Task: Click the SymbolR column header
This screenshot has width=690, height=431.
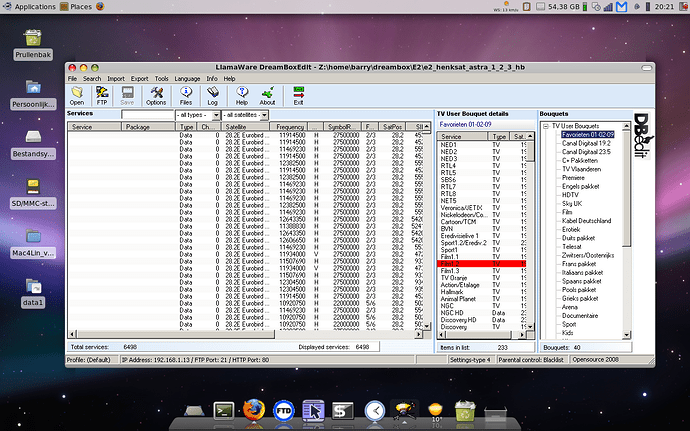Action: [x=342, y=127]
